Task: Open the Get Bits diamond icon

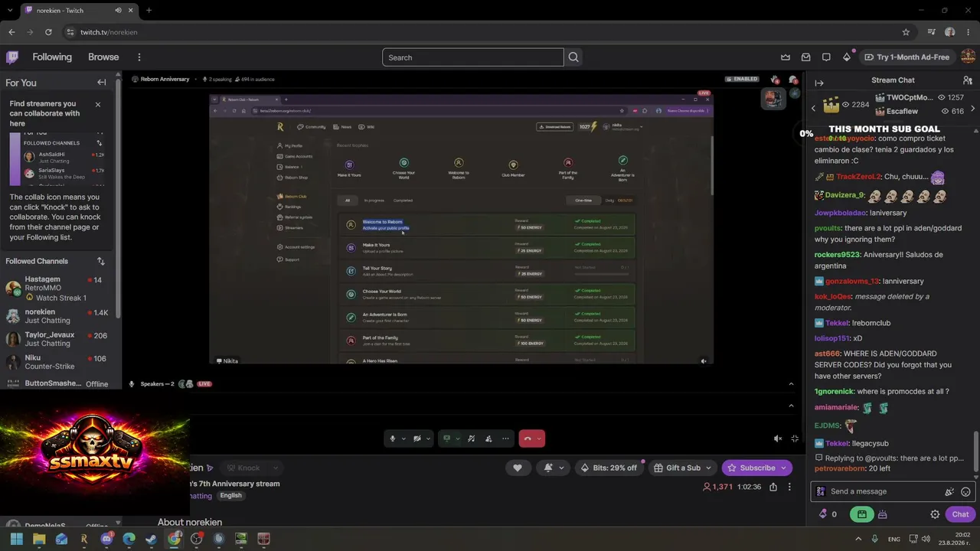Action: [847, 57]
